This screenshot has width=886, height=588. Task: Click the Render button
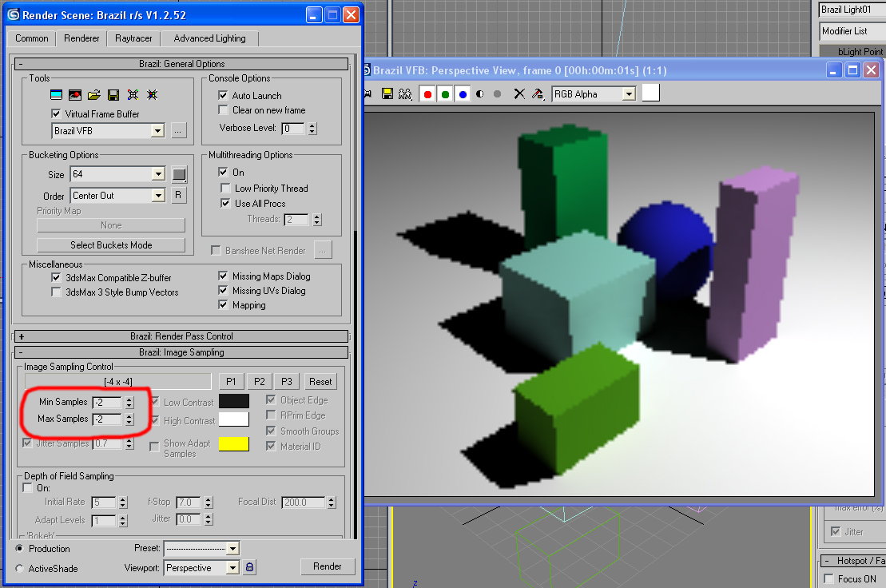pos(328,566)
